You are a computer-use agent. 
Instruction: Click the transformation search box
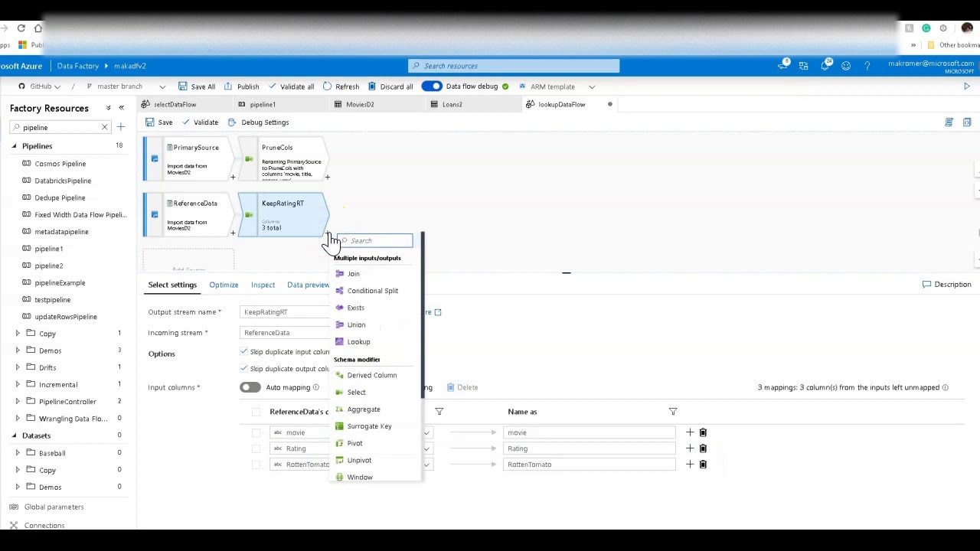pyautogui.click(x=374, y=241)
